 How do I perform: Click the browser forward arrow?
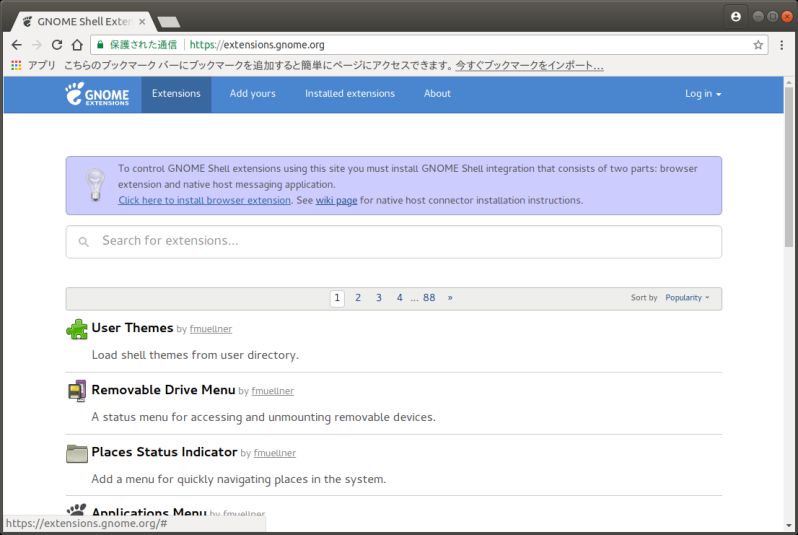(x=37, y=45)
